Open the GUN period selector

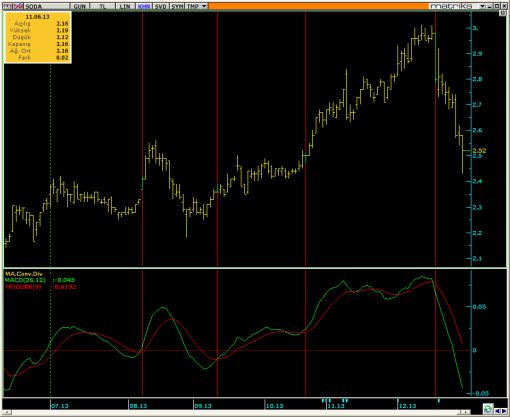click(80, 6)
